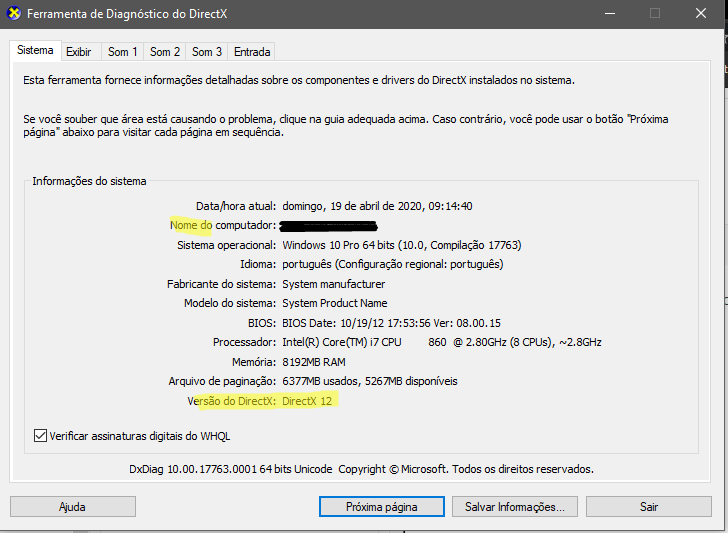Click the BIOS Date information line
Screen dimensions: 728x535
coord(392,323)
